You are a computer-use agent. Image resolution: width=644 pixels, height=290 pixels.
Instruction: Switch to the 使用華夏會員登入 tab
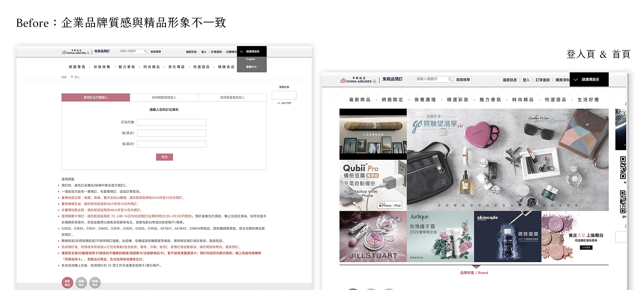(x=232, y=97)
